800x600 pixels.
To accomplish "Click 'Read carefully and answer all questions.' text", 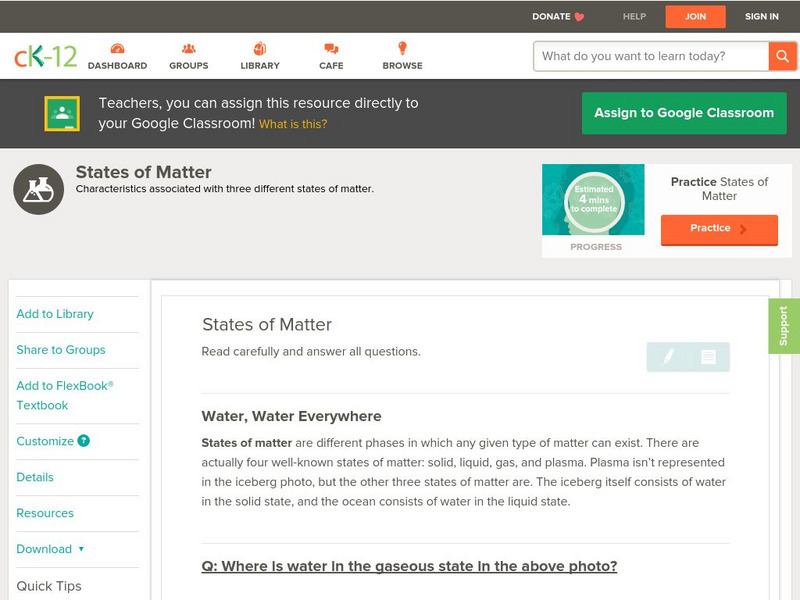I will tap(311, 352).
